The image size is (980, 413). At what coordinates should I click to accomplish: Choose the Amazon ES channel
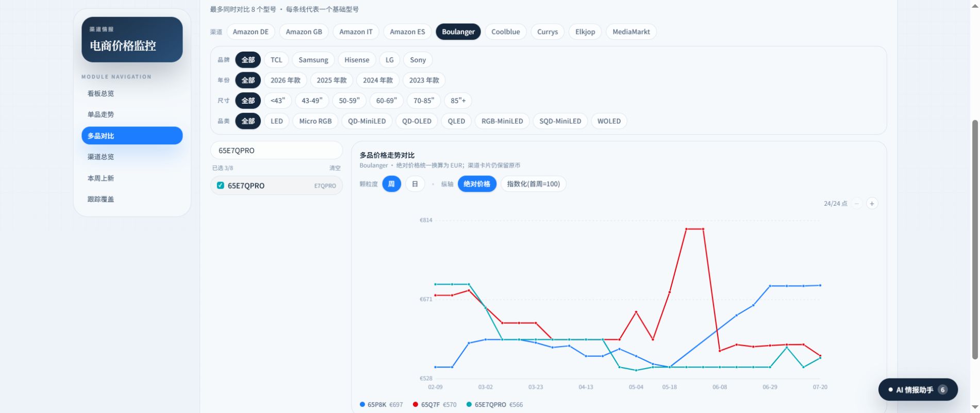point(407,32)
